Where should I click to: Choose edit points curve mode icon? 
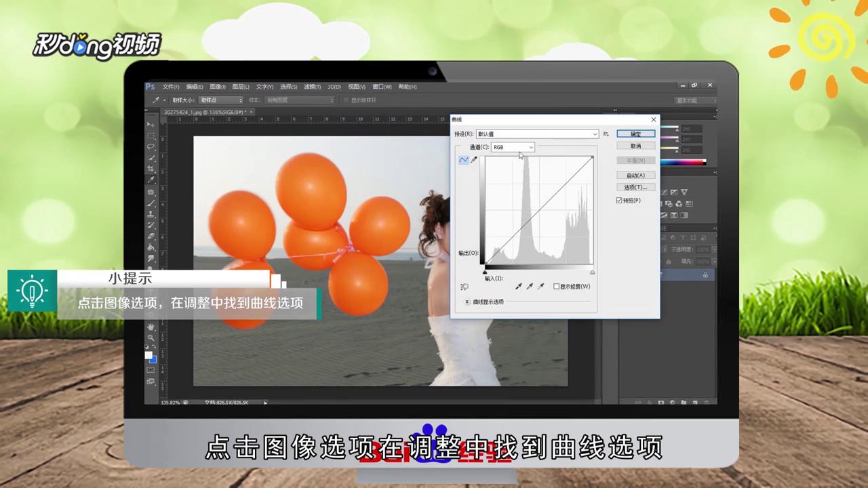(x=464, y=159)
